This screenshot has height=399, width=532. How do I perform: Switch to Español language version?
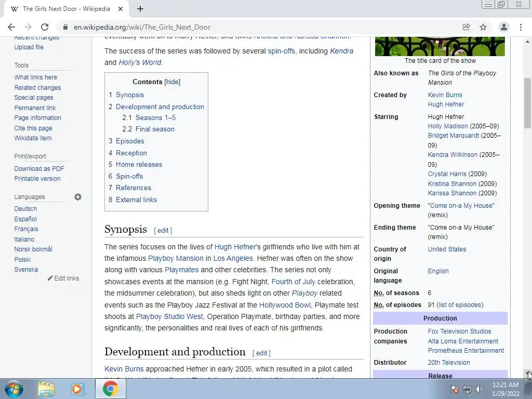pyautogui.click(x=25, y=219)
